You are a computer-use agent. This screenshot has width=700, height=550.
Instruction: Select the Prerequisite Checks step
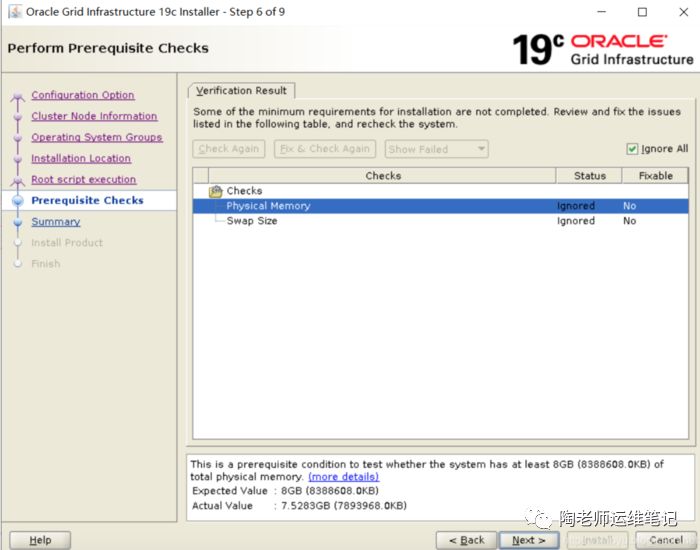(x=88, y=200)
